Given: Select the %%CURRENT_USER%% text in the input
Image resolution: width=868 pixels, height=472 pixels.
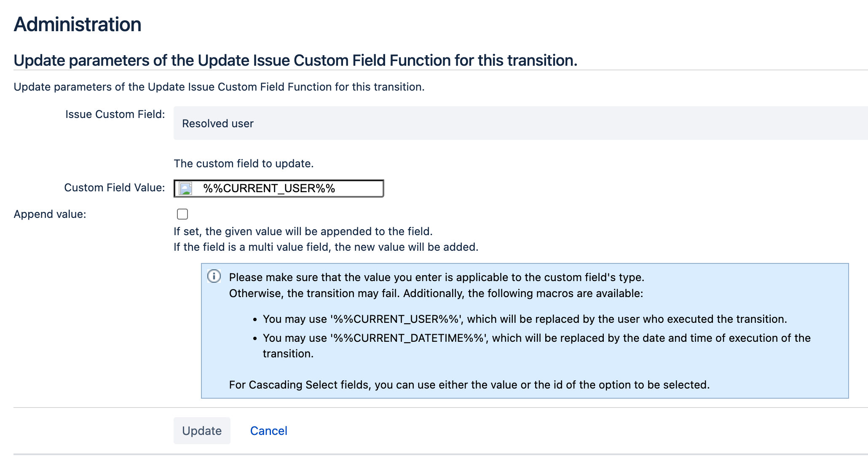Looking at the screenshot, I should pos(270,188).
